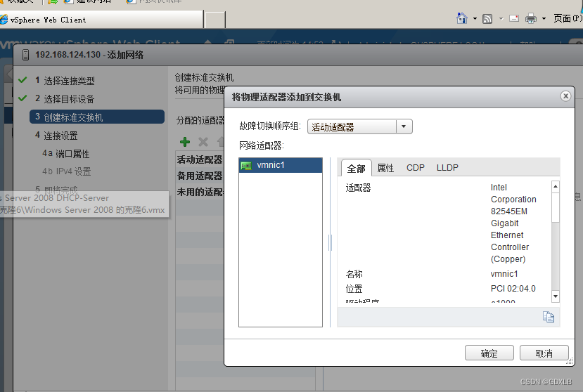
Task: Click the PCI 02:04.0 location value
Action: [513, 289]
